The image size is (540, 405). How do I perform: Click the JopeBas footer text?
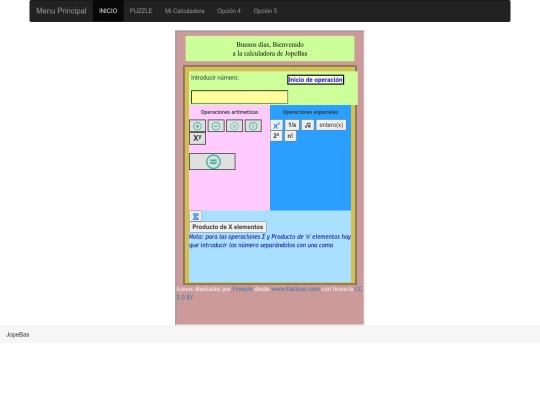point(18,335)
